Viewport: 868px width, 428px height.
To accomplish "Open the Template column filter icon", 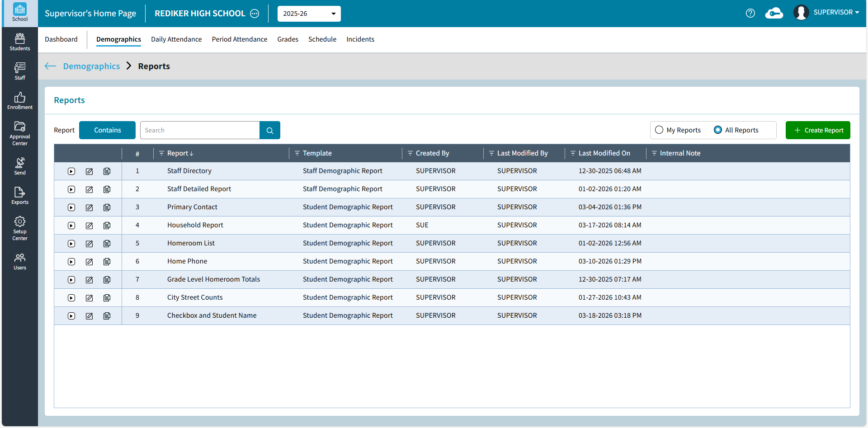I will (x=297, y=153).
